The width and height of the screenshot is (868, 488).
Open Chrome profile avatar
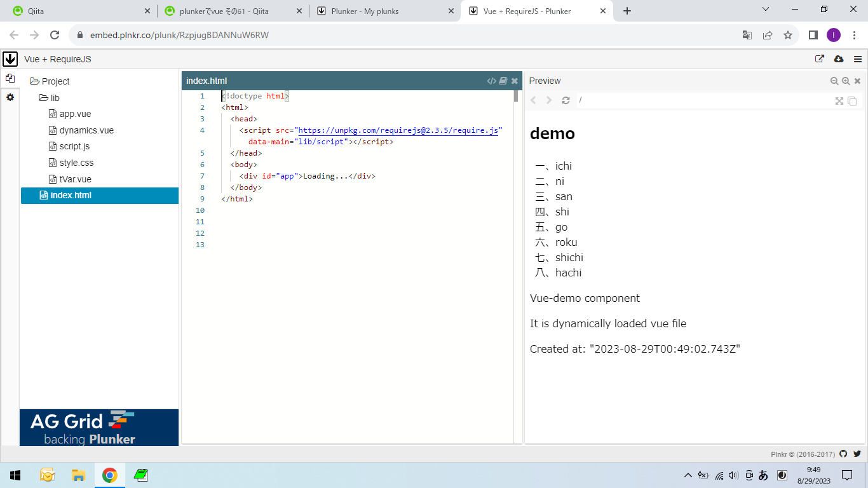pyautogui.click(x=833, y=35)
